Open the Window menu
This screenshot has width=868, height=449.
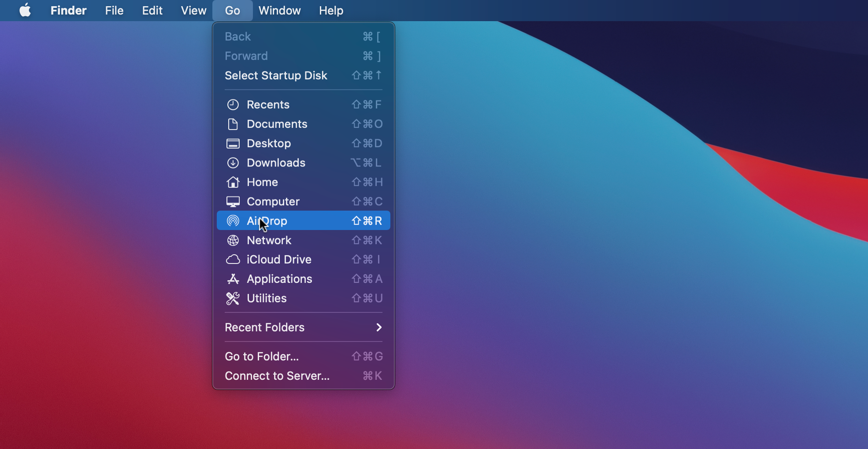[279, 10]
